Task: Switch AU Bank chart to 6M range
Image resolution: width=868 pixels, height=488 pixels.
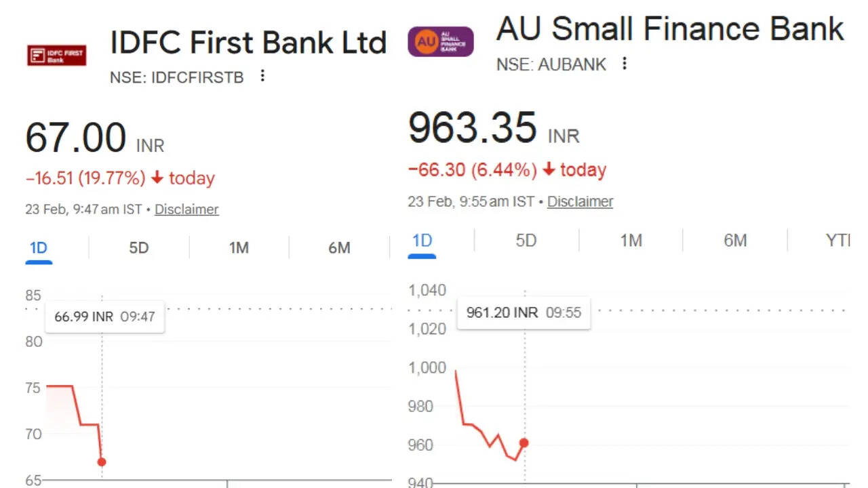Action: (735, 241)
